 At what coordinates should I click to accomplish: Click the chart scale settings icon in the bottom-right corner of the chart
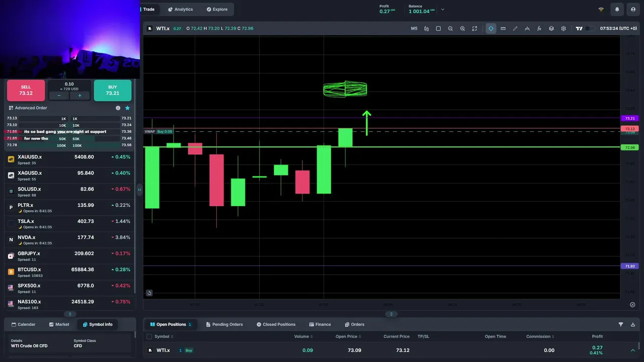pyautogui.click(x=632, y=305)
